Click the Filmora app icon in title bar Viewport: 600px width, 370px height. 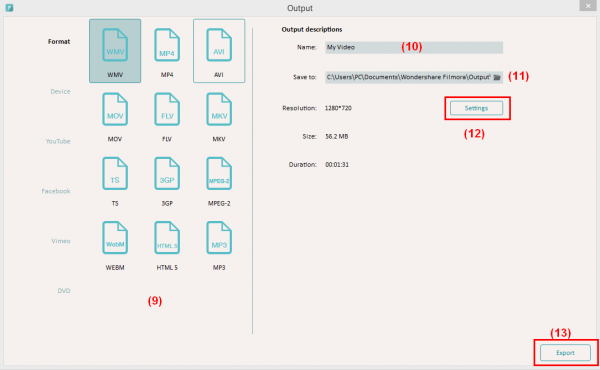9,8
